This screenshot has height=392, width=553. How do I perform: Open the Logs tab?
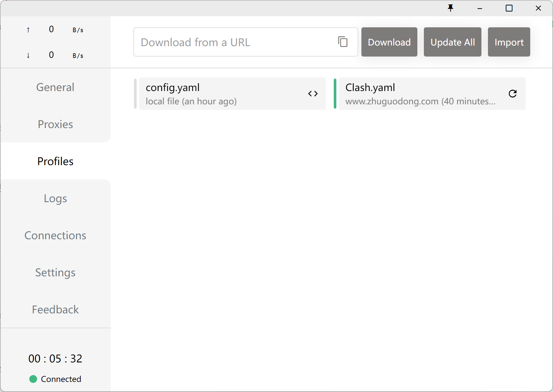point(55,198)
